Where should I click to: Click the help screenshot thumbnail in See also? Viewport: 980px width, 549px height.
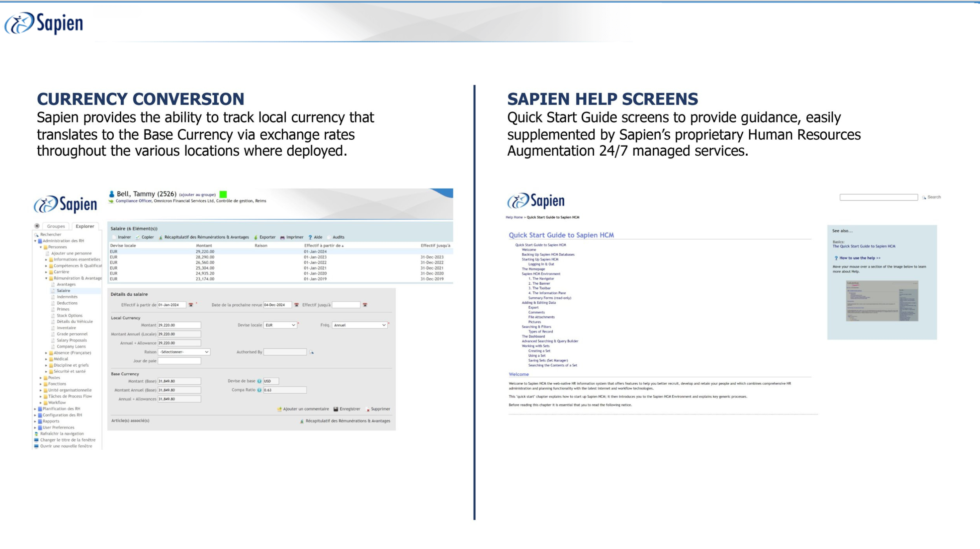pos(882,301)
